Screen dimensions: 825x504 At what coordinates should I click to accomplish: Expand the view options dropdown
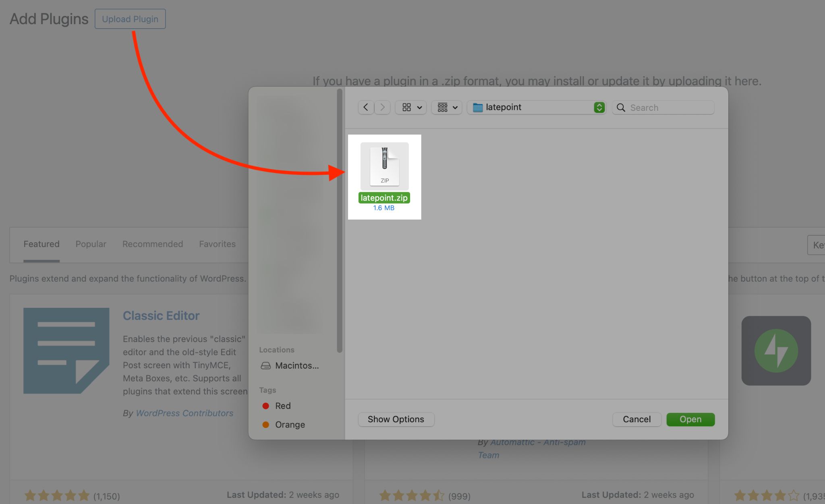411,107
